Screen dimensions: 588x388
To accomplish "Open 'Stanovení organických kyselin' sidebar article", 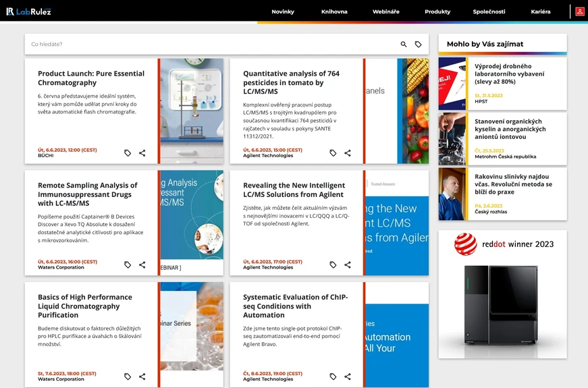I will click(510, 129).
